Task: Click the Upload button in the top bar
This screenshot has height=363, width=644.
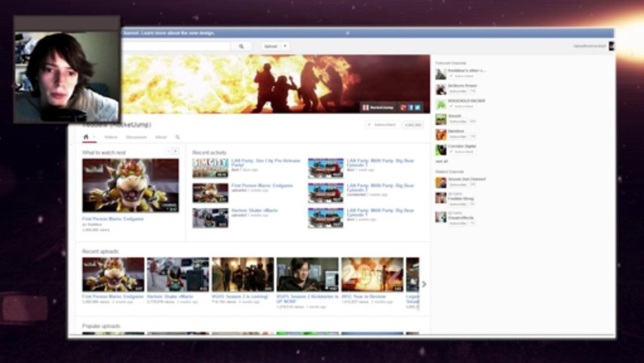Action: [x=271, y=46]
